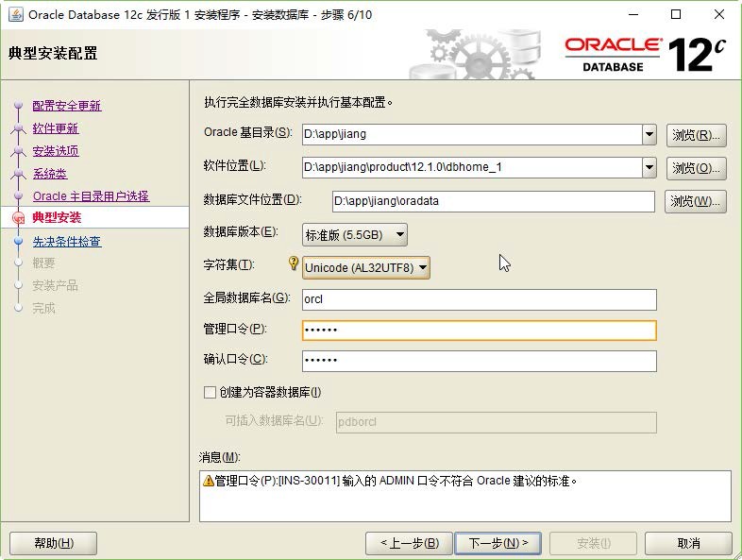Click the 执行完全数据库安装并执行基本配置 description text
742x560 pixels.
(298, 102)
